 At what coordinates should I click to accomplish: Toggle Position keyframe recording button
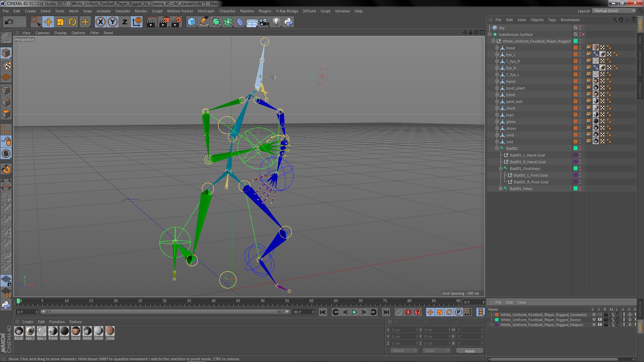[430, 312]
